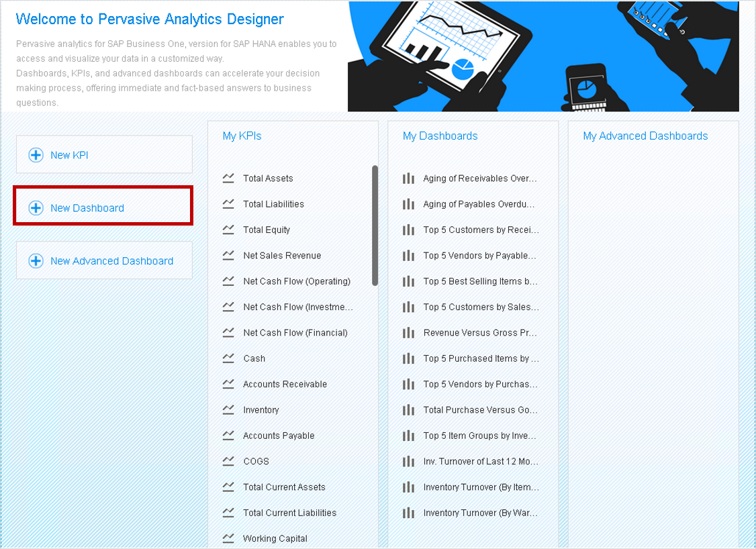
Task: Open Net Cash Flow (Financial) KPI
Action: [295, 333]
